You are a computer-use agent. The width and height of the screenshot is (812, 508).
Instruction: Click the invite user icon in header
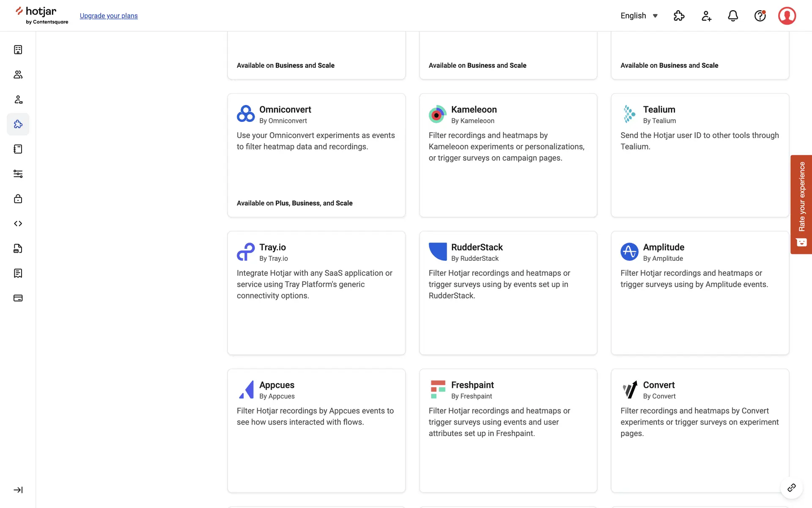pos(706,16)
